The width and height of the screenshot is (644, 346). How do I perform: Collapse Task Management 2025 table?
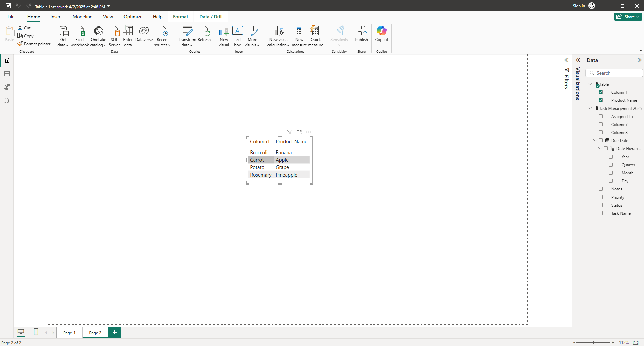(x=590, y=108)
